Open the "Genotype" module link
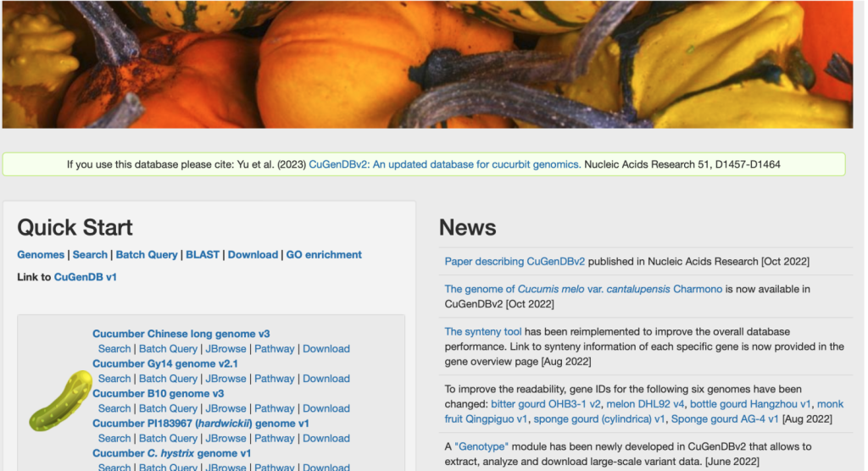Viewport: 868px width, 471px height. point(481,446)
